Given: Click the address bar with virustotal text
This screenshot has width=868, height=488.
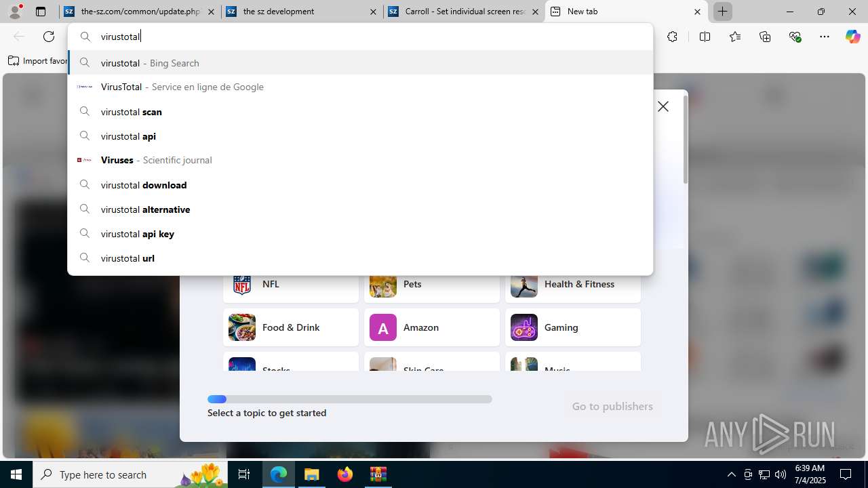Looking at the screenshot, I should click(360, 37).
